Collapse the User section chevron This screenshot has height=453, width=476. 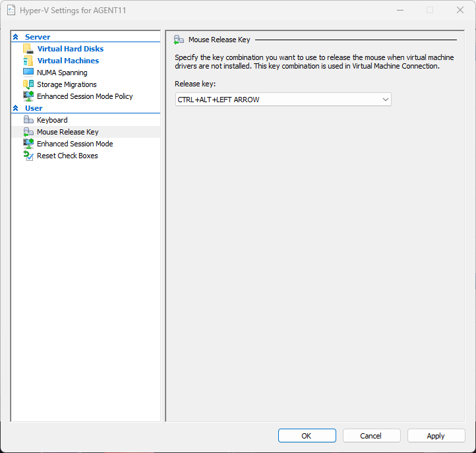click(x=16, y=109)
